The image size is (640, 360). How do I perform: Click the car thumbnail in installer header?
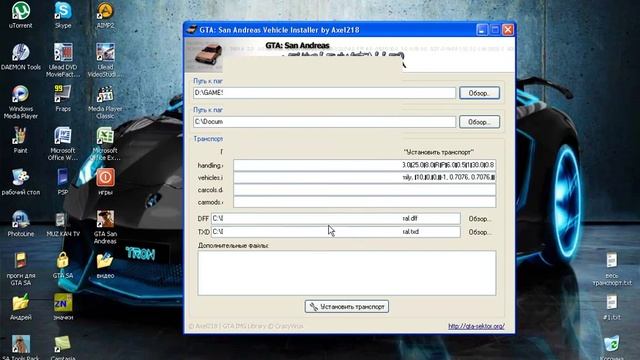pos(208,54)
